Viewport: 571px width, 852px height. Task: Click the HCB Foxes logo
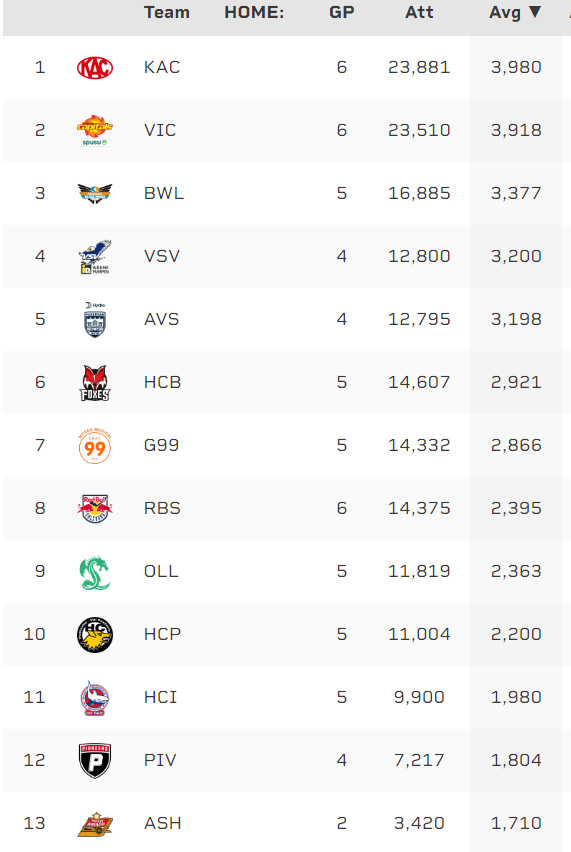pyautogui.click(x=95, y=383)
